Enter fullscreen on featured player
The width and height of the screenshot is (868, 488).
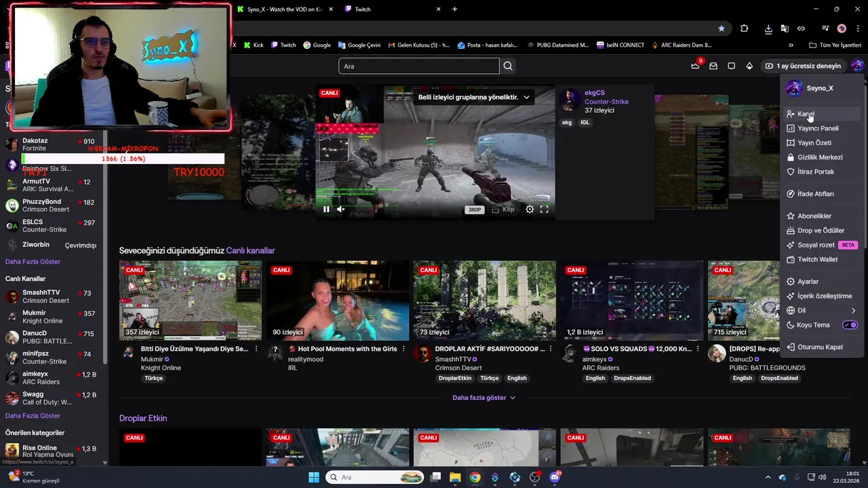coord(544,209)
